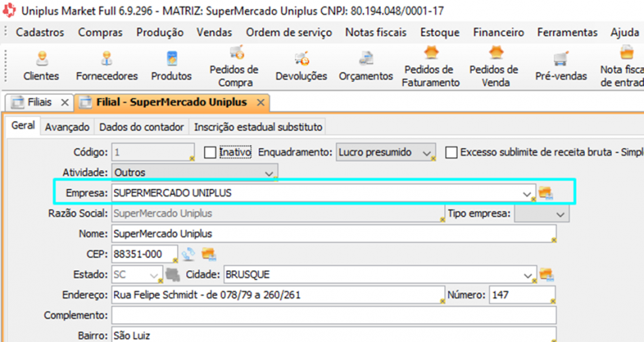This screenshot has width=644, height=342.
Task: Click the disabled icon beside Estado field
Action: (173, 274)
